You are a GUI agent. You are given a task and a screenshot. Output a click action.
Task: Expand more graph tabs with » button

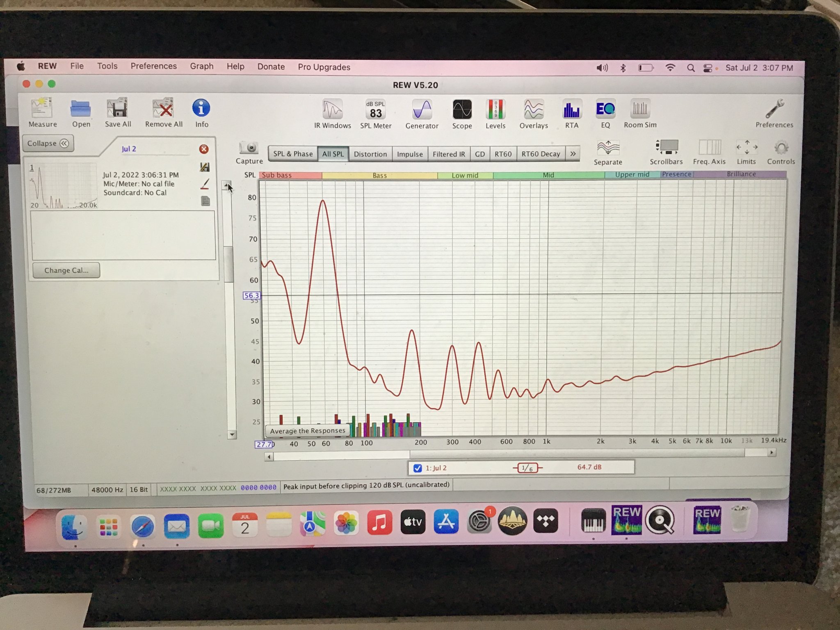pos(573,154)
